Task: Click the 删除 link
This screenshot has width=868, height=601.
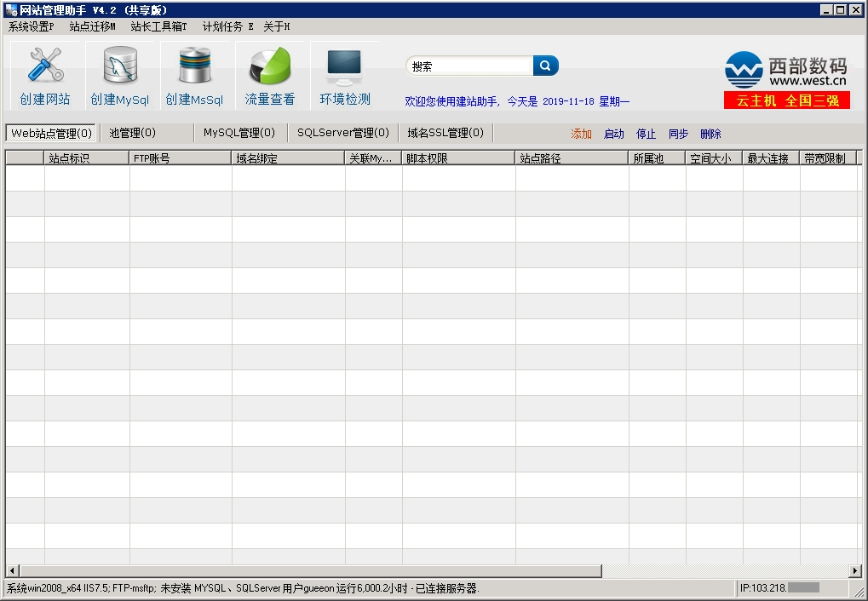Action: click(710, 134)
